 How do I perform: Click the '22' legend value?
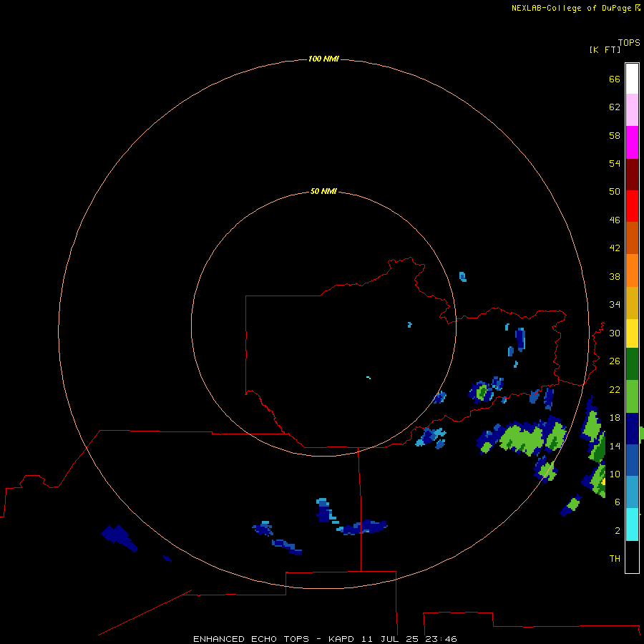615,390
